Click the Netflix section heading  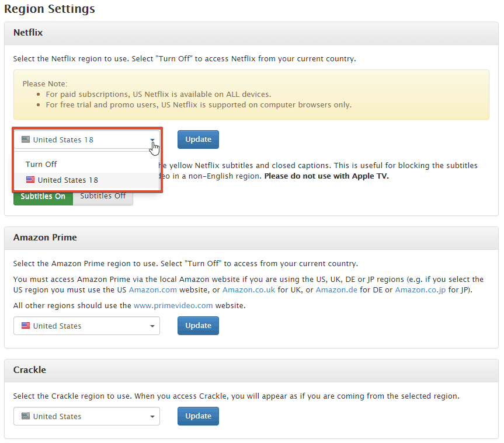(x=28, y=33)
